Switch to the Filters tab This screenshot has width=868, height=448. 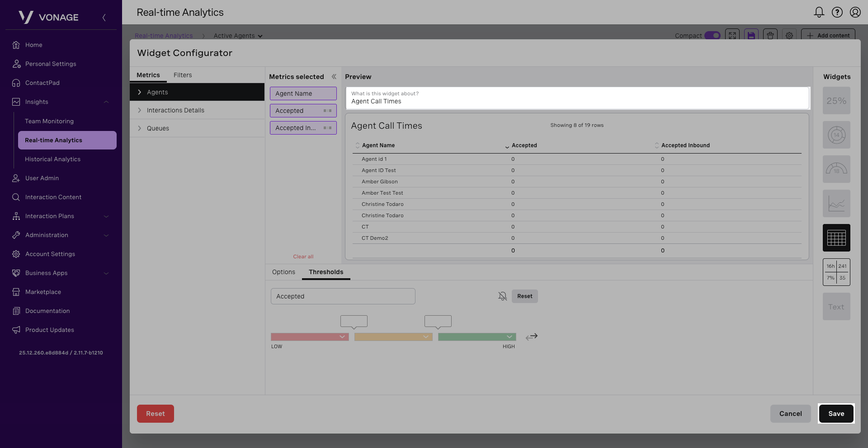coord(183,75)
